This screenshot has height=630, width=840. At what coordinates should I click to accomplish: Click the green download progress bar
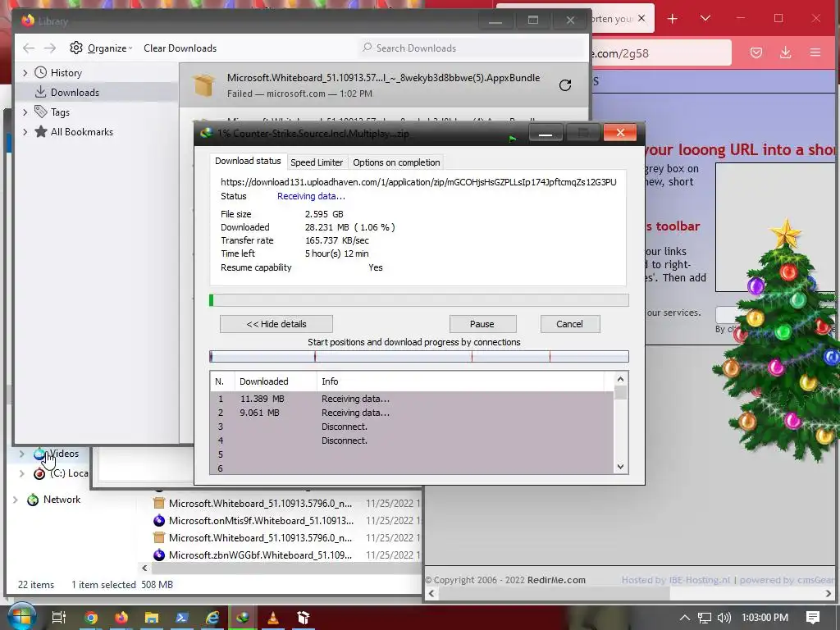click(x=419, y=300)
